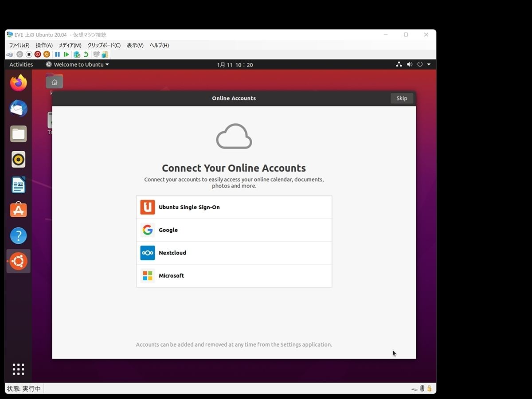Launch Firefox from the dock
The height and width of the screenshot is (399, 532).
pos(19,83)
